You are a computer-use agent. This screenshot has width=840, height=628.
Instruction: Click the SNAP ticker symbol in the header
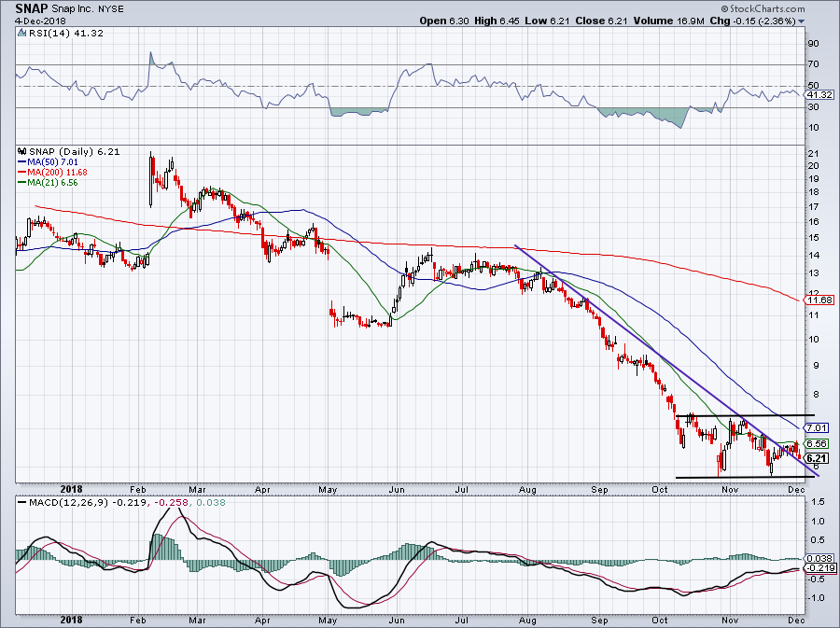tap(32, 7)
